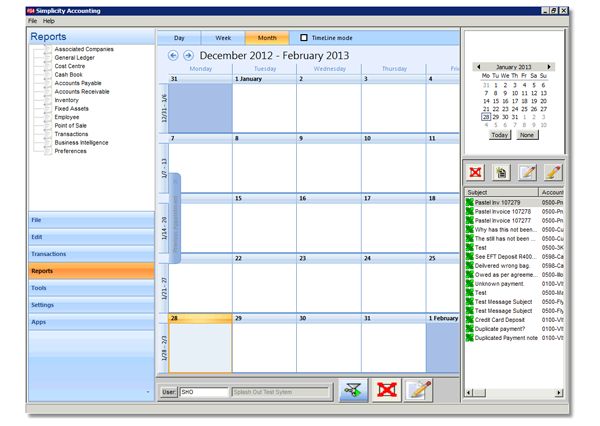600x426 pixels.
Task: Click the notepad pencil icon in bottom toolbar
Action: 419,390
